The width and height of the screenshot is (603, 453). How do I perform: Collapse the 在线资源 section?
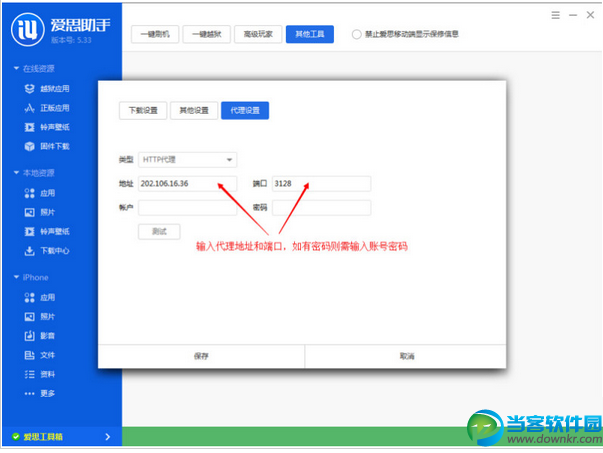16,68
